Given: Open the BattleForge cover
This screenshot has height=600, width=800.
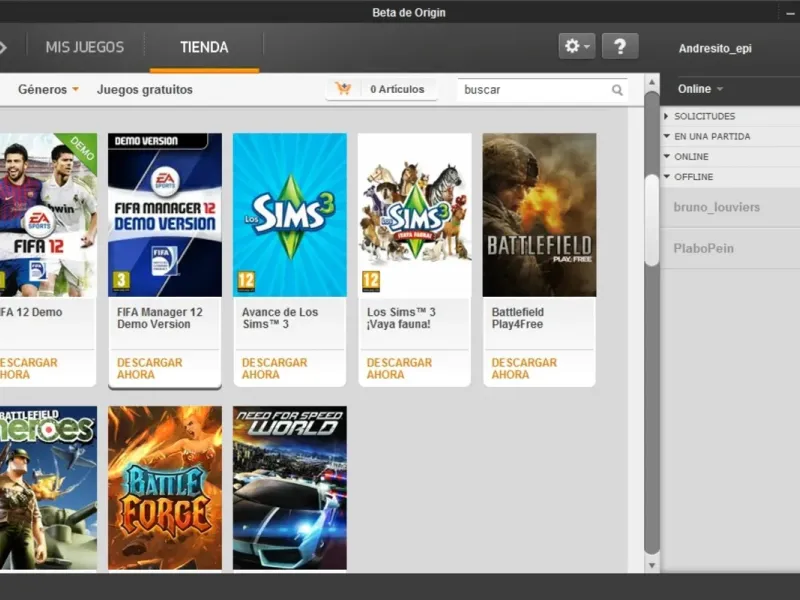Looking at the screenshot, I should pos(165,488).
